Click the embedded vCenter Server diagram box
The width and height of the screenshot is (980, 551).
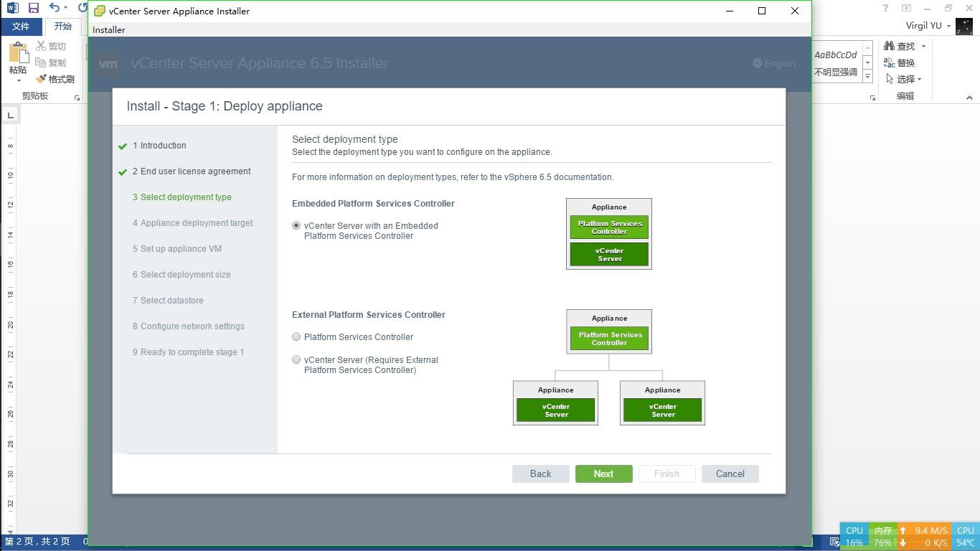coord(609,254)
